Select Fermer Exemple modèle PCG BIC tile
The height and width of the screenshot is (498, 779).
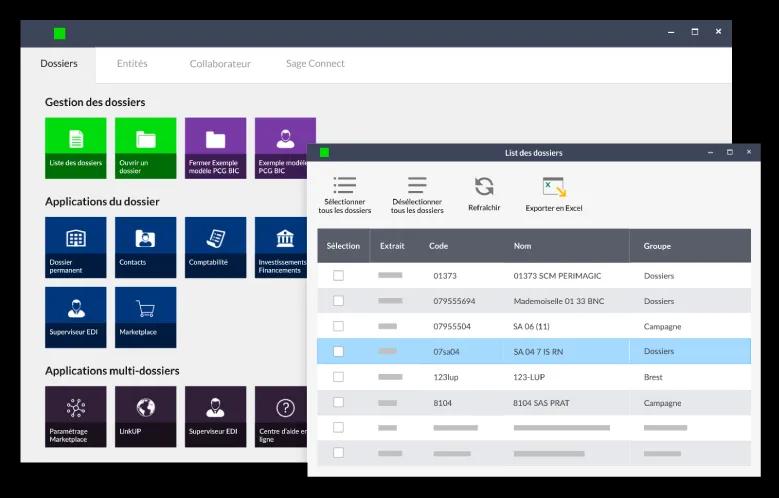pos(216,148)
